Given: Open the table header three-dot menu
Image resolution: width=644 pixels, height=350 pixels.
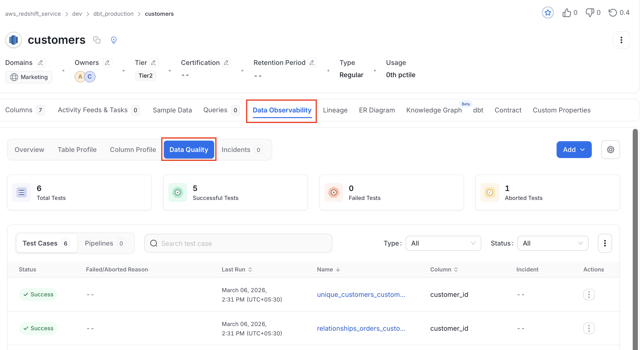Looking at the screenshot, I should pyautogui.click(x=621, y=40).
